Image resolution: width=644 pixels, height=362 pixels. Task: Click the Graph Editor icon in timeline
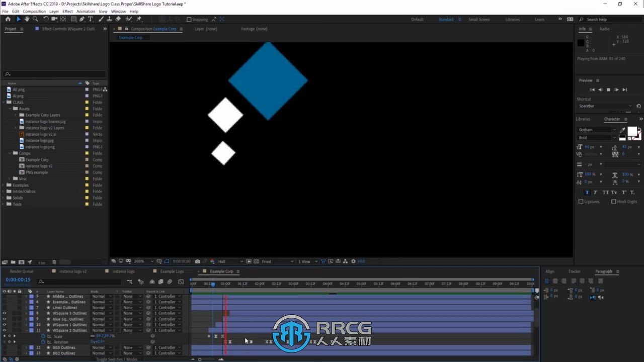click(x=181, y=282)
